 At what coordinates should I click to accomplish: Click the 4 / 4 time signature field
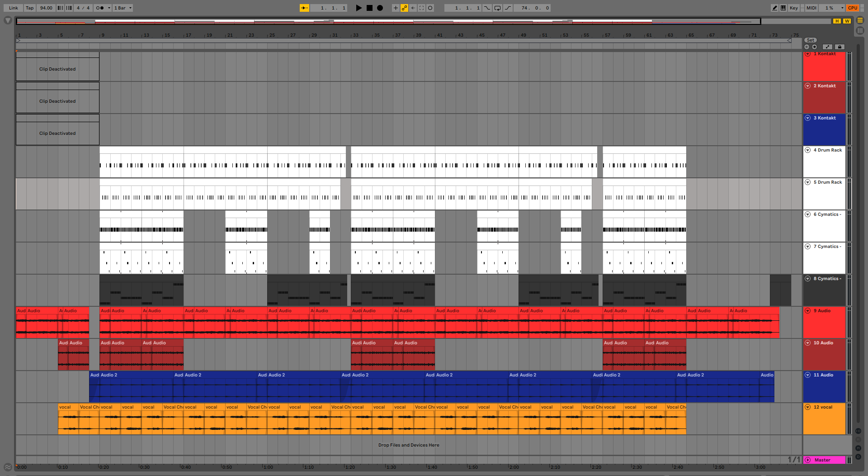83,8
